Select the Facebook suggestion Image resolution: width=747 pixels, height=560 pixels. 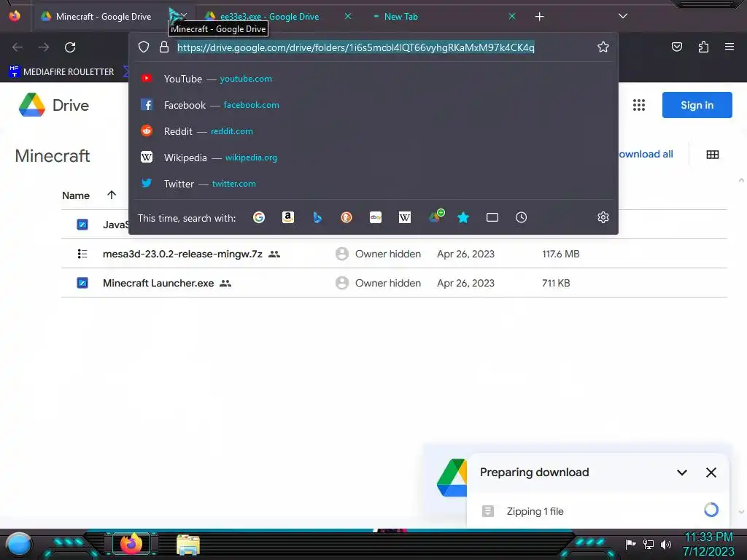373,105
